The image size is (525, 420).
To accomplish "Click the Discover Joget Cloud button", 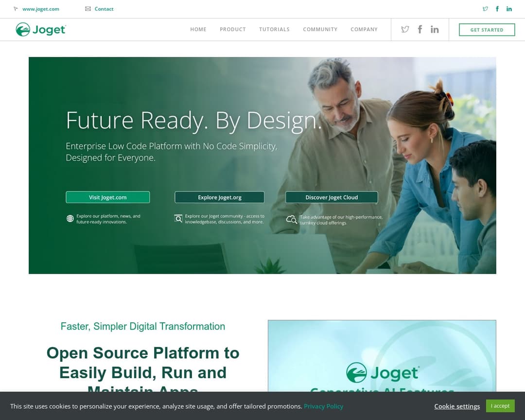I will click(x=332, y=197).
